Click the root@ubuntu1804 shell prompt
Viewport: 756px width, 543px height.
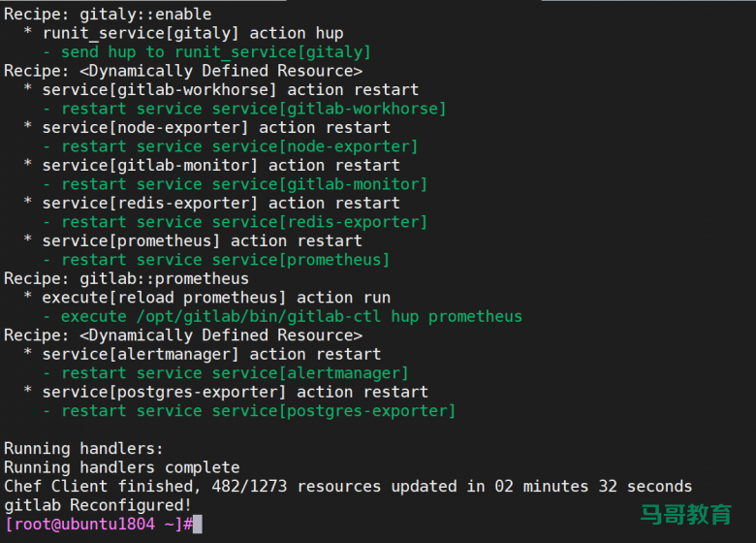coord(99,525)
